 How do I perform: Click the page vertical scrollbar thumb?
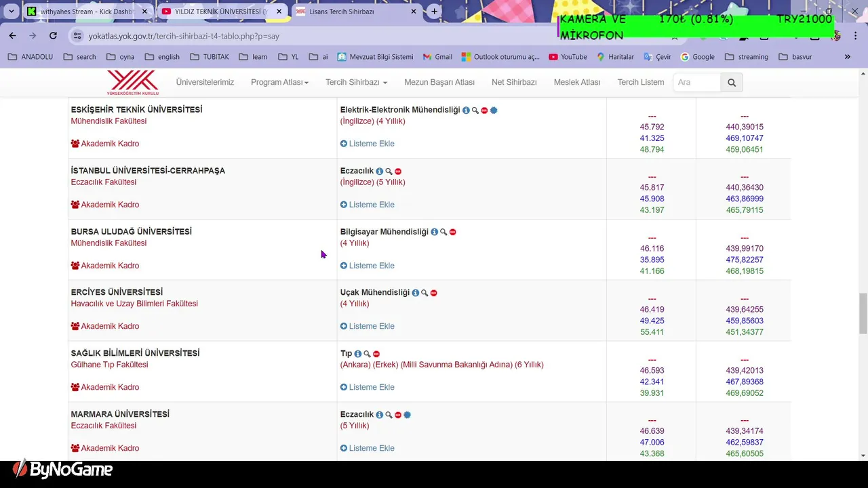863,314
